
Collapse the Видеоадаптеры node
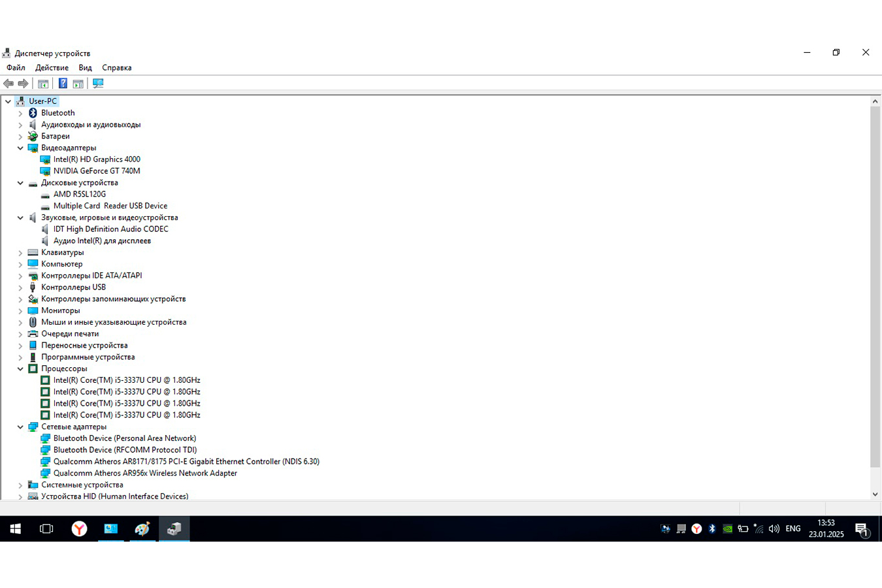click(20, 148)
